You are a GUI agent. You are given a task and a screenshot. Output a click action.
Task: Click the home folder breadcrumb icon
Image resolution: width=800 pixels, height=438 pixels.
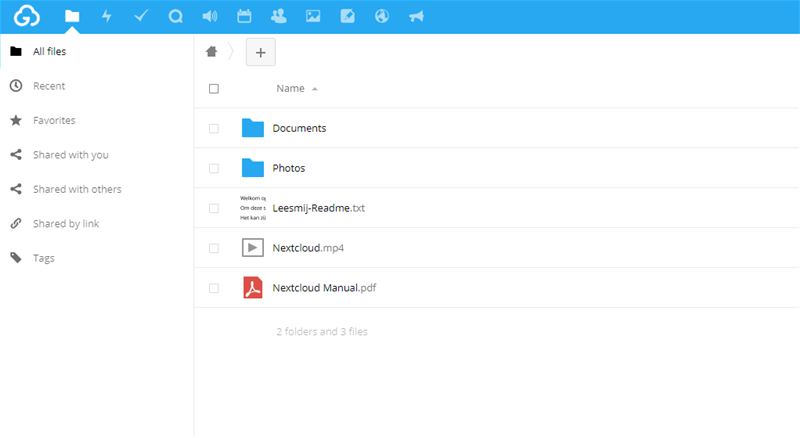pyautogui.click(x=211, y=52)
